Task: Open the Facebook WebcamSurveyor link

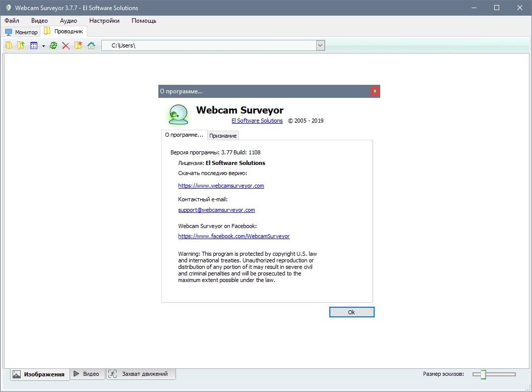Action: [x=234, y=236]
